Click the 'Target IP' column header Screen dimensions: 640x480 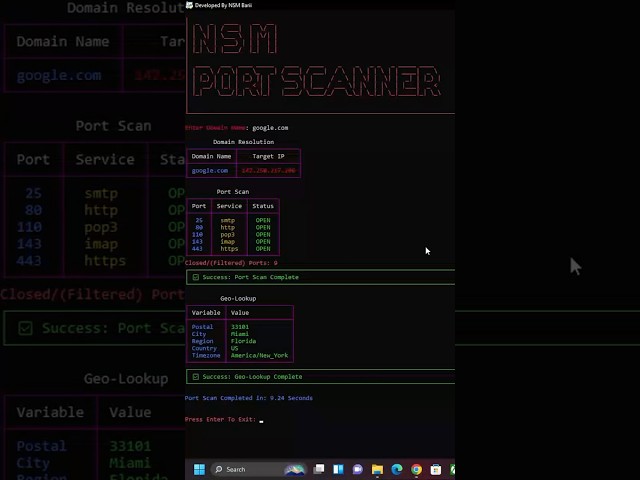[x=268, y=156]
